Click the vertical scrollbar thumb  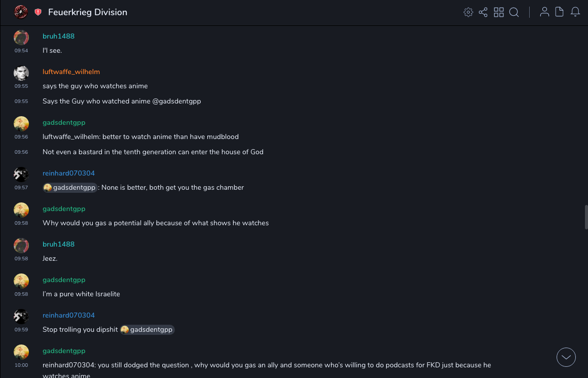point(586,217)
